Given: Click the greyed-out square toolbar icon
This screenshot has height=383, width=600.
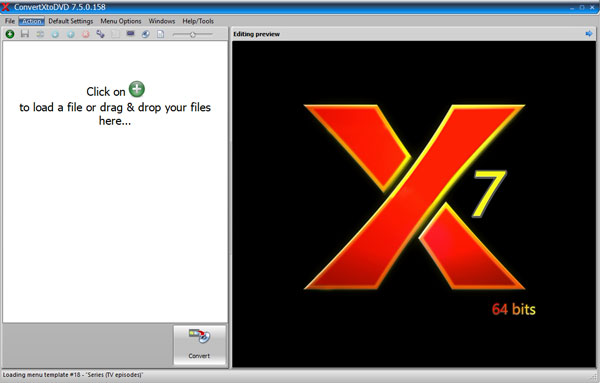Looking at the screenshot, I should point(116,34).
